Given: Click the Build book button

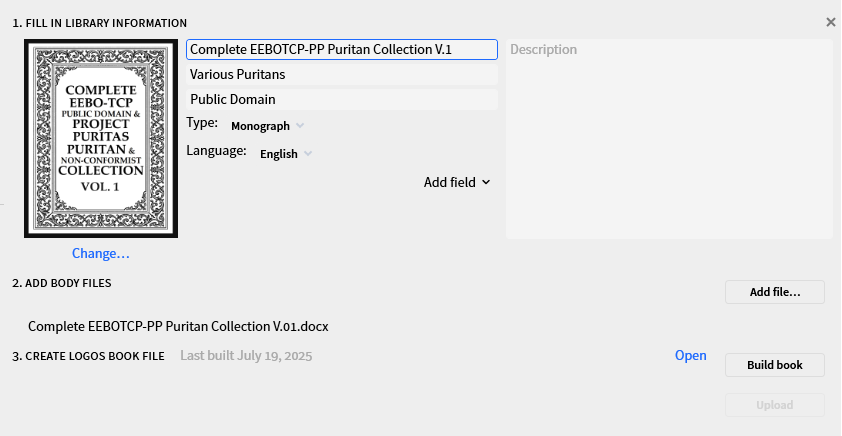Looking at the screenshot, I should click(775, 365).
